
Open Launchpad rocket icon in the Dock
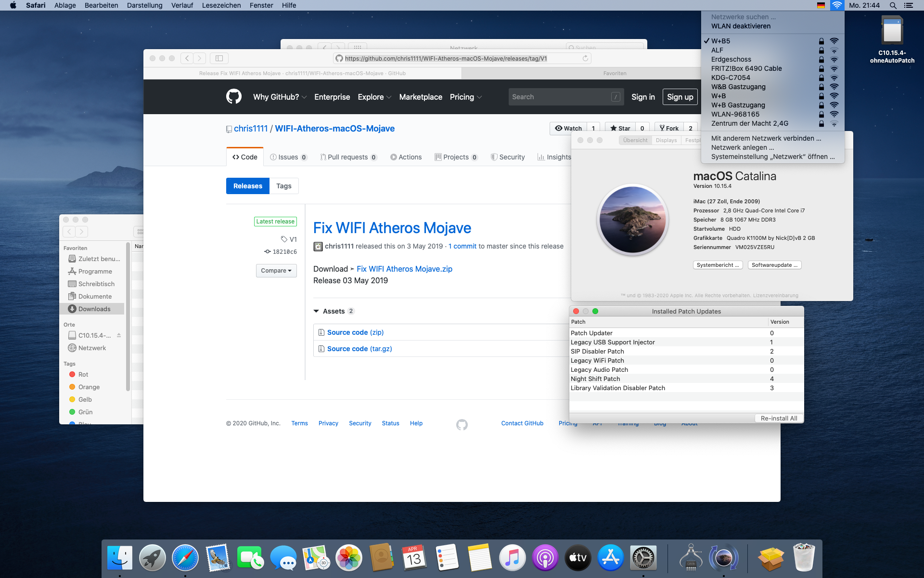click(x=152, y=558)
